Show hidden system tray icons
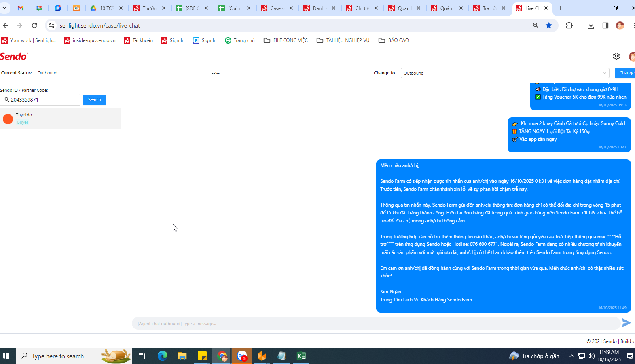The height and width of the screenshot is (364, 635). point(571,356)
